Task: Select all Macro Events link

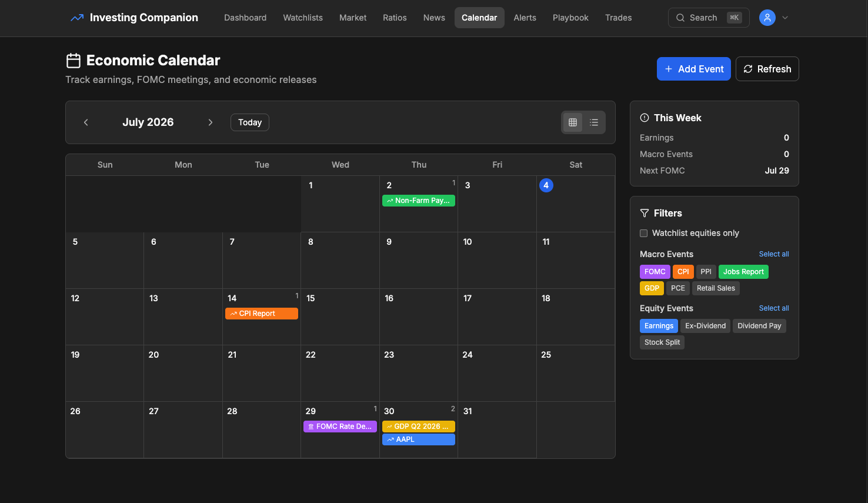Action: tap(774, 254)
